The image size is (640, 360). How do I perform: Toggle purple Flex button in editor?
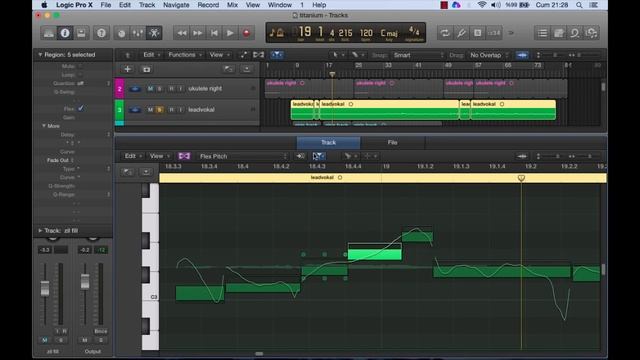click(184, 156)
